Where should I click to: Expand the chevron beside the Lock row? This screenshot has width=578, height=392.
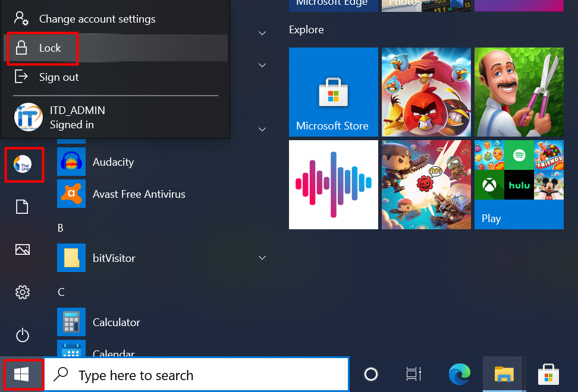pyautogui.click(x=262, y=33)
